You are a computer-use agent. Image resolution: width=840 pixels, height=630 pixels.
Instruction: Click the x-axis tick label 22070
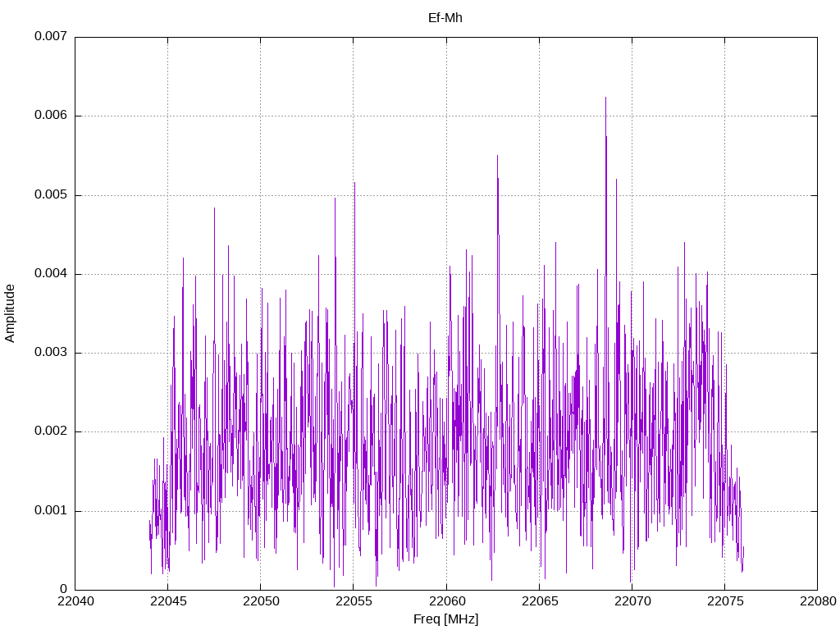(x=632, y=601)
